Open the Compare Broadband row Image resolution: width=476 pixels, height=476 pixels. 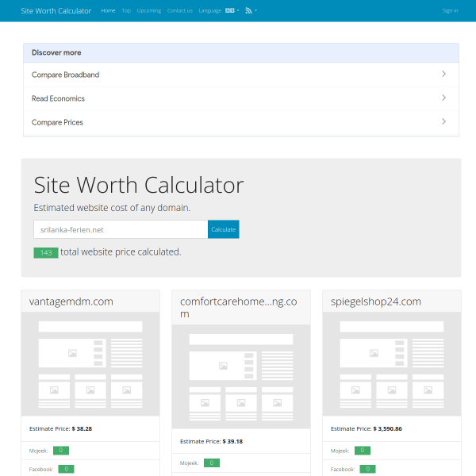pos(241,75)
